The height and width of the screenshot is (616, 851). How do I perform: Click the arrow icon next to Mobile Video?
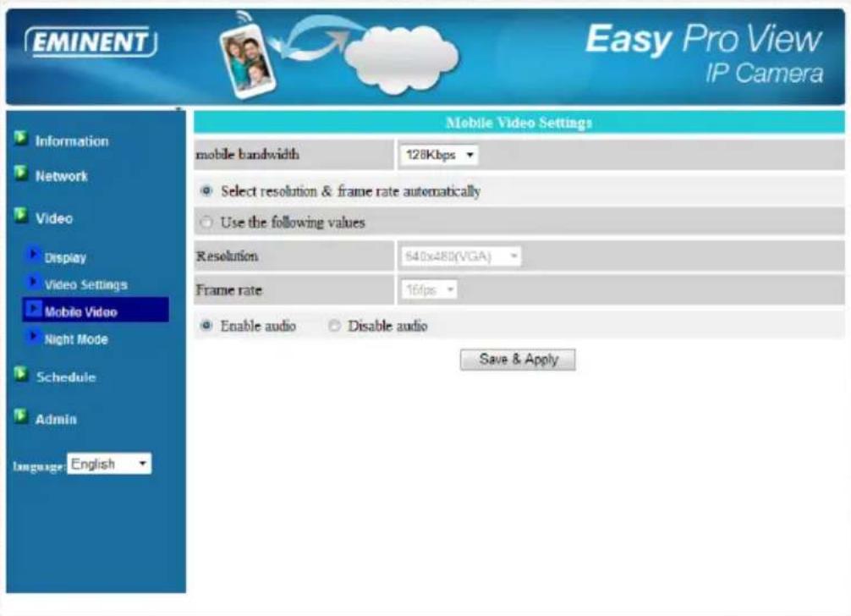point(33,309)
